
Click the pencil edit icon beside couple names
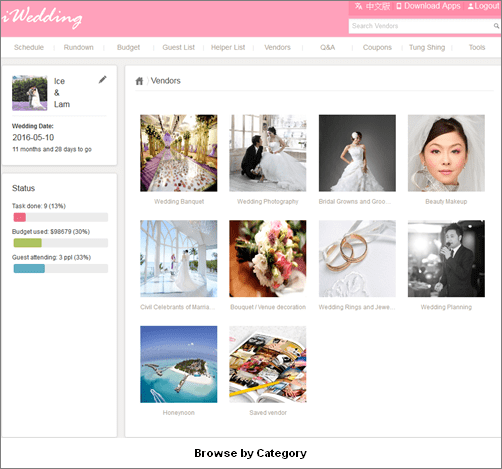tap(103, 80)
